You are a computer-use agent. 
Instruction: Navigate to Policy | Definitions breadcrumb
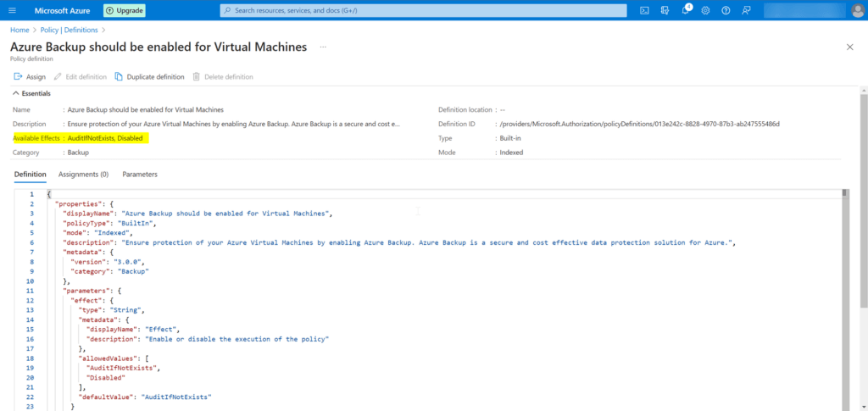tap(70, 30)
